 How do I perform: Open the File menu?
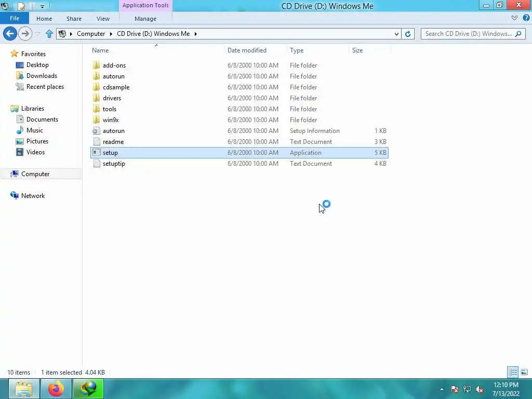14,18
